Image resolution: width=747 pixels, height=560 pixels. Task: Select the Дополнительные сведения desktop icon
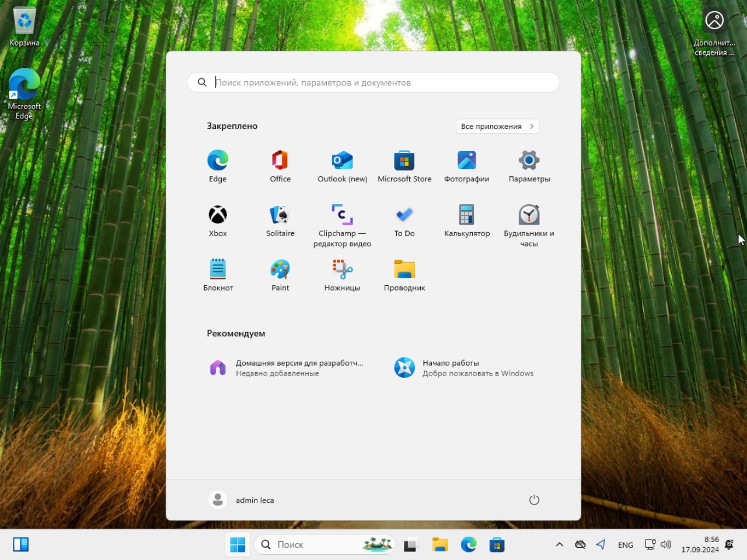(x=714, y=33)
